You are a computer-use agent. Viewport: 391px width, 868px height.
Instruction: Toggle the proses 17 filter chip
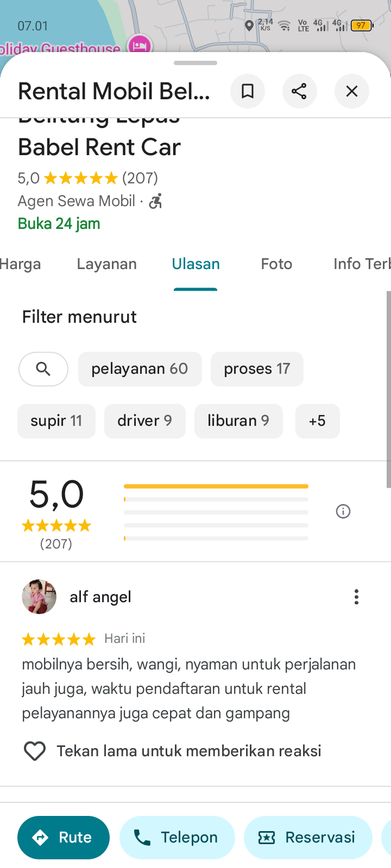point(257,369)
